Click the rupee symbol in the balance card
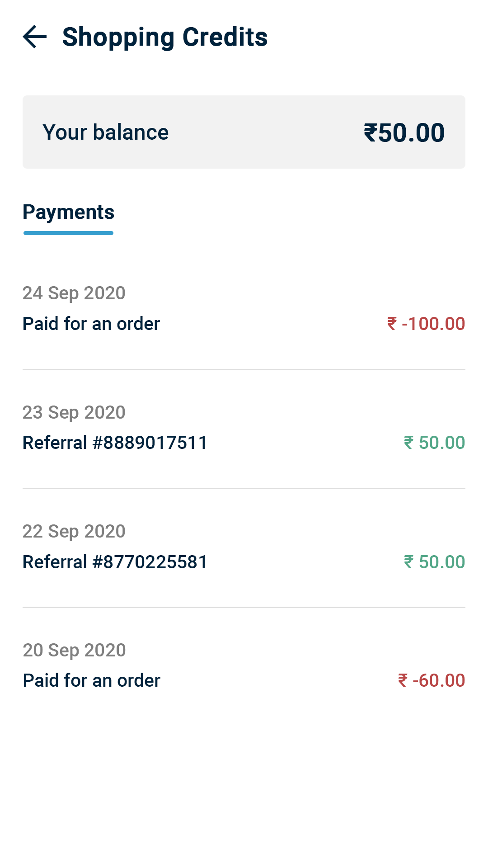Screen dimensions: 488x868 coord(371,133)
